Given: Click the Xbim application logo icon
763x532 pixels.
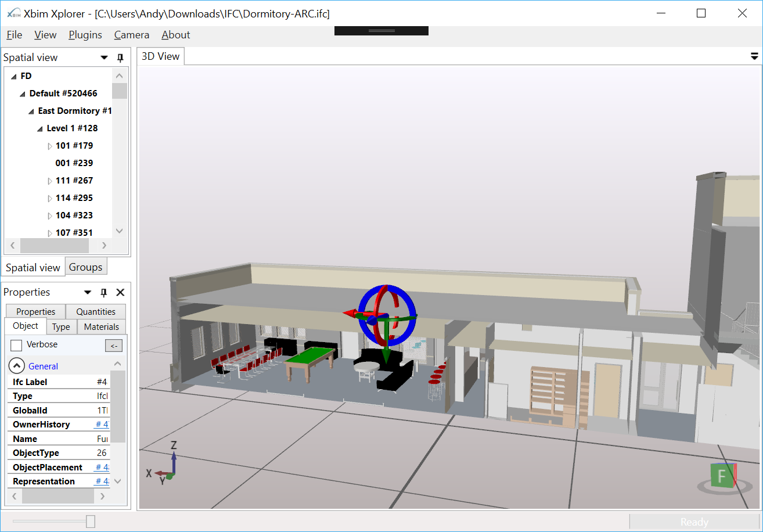Looking at the screenshot, I should (x=13, y=13).
